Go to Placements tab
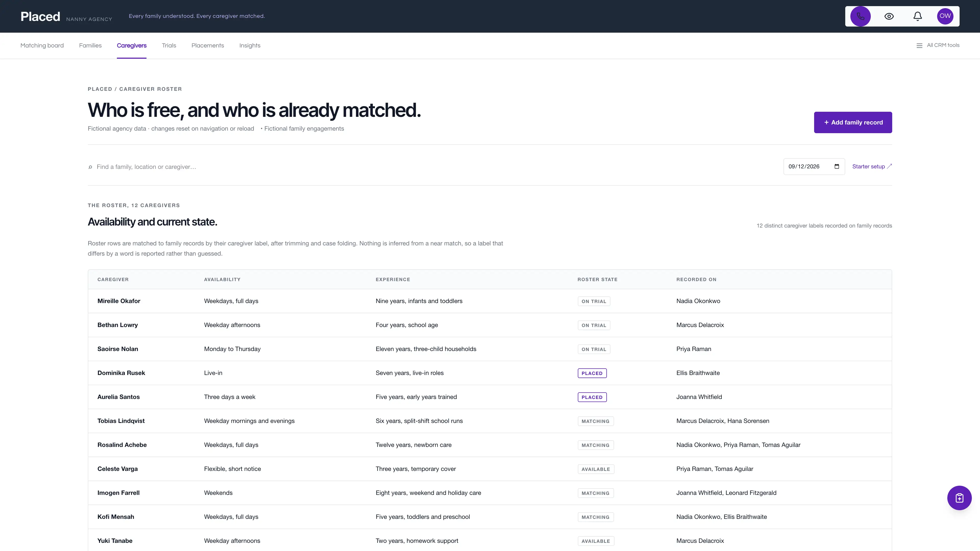Image resolution: width=980 pixels, height=551 pixels. click(x=208, y=46)
